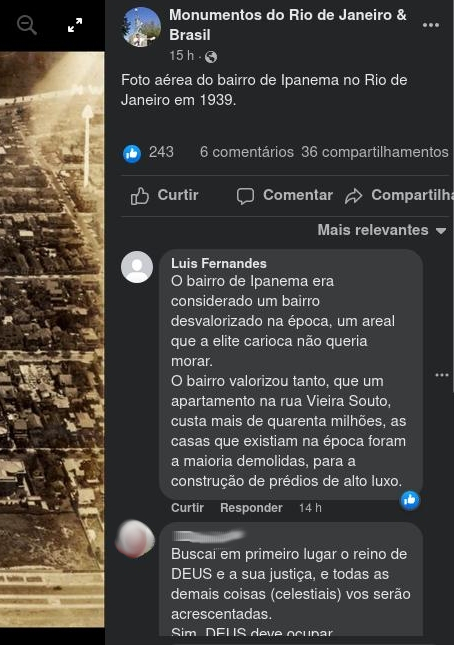Open options menu for Luis Fernandes comment
This screenshot has height=645, width=454.
click(442, 375)
